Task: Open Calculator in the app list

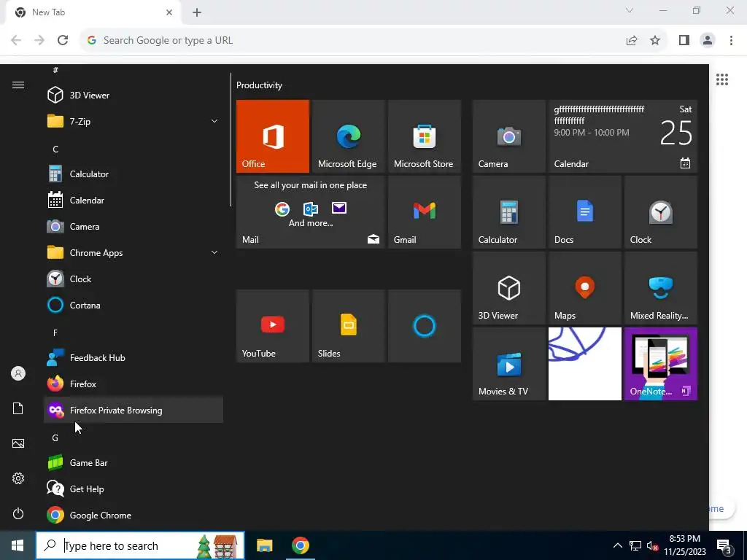Action: point(133,174)
